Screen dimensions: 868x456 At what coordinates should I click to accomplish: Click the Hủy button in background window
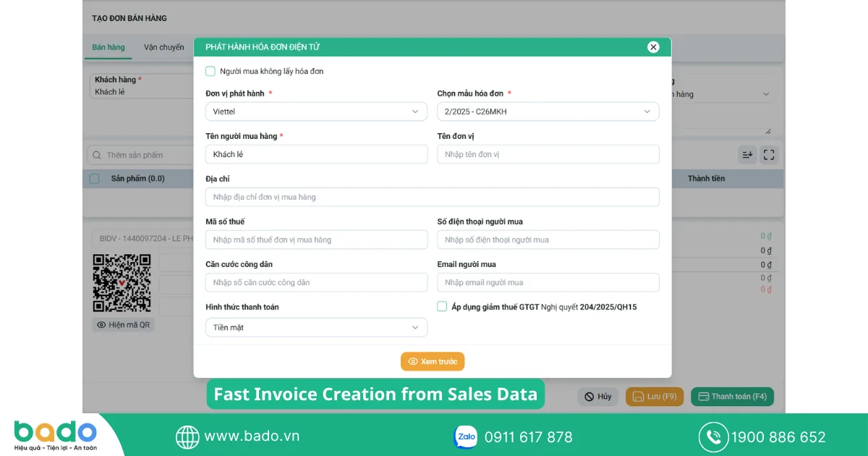tap(598, 397)
